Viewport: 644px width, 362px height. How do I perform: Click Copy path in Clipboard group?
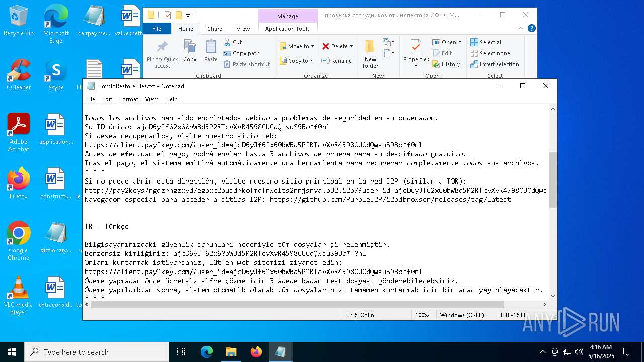pos(242,53)
